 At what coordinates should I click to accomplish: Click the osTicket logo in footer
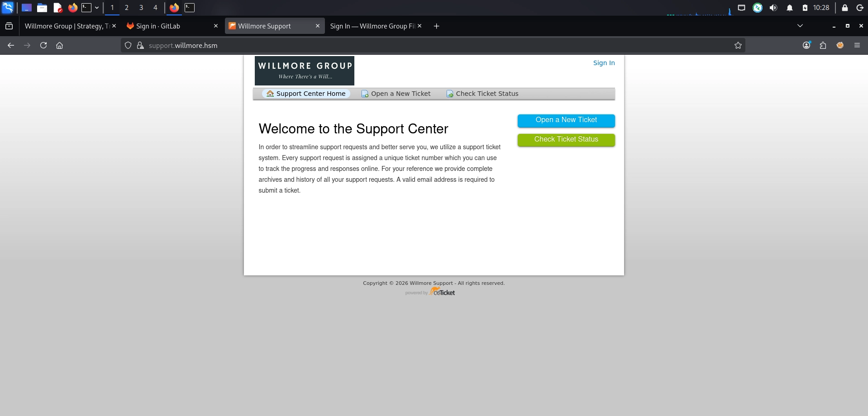442,292
